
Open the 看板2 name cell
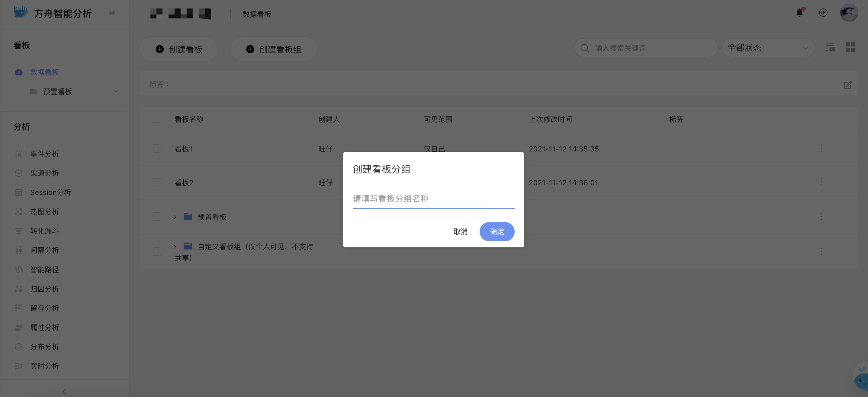[184, 183]
